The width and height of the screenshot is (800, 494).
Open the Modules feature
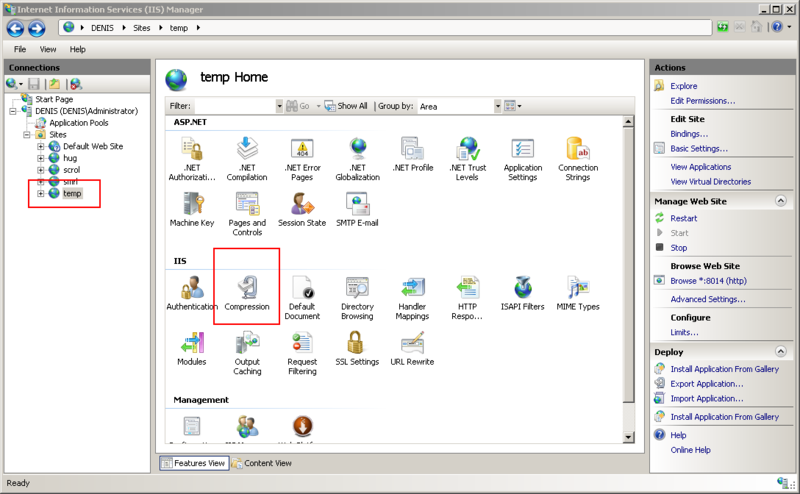click(192, 349)
